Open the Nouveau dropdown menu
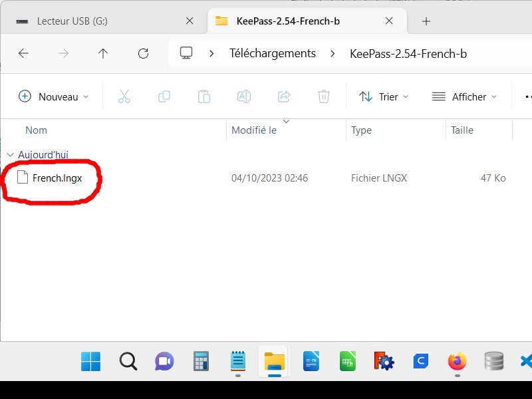 53,96
